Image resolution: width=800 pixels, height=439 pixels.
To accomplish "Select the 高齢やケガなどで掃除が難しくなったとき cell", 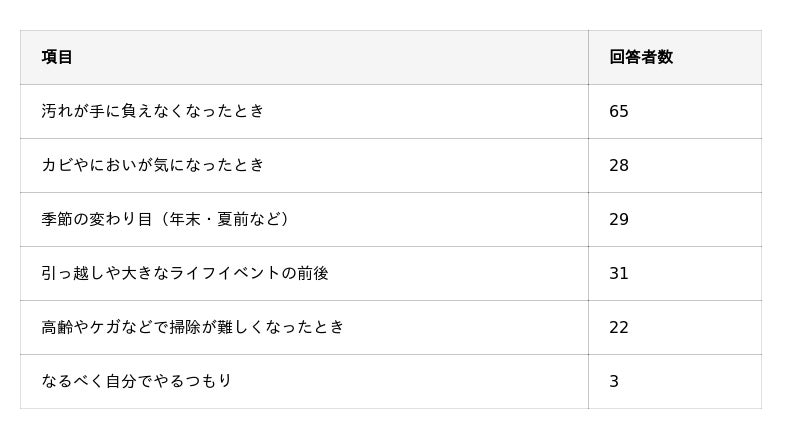I will tap(193, 327).
